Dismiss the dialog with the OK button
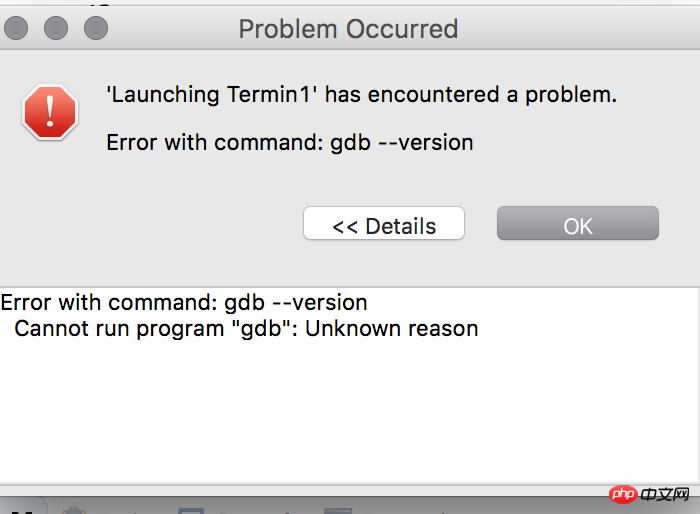Screen dimensions: 700x514 [x=578, y=223]
